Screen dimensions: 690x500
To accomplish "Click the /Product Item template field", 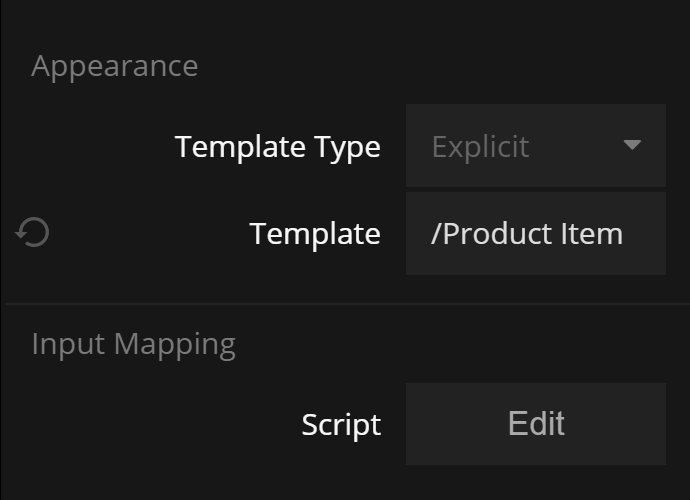I will pyautogui.click(x=535, y=234).
